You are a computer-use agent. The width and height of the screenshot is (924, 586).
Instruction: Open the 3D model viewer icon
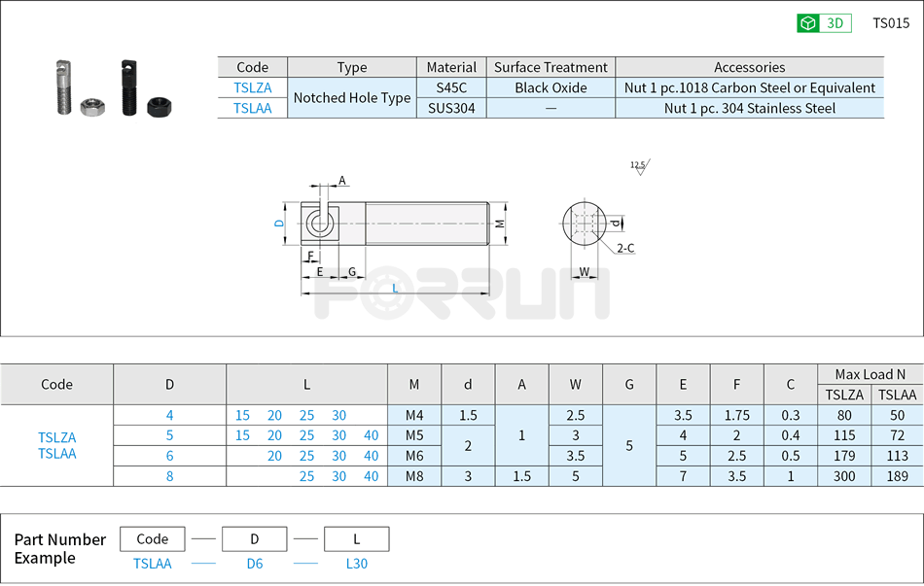[823, 21]
